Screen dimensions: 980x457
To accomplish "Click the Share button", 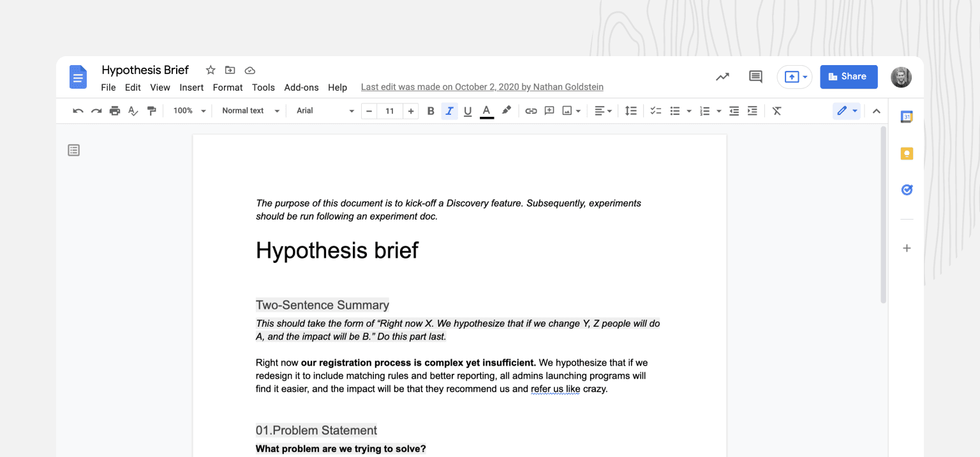I will pyautogui.click(x=849, y=77).
